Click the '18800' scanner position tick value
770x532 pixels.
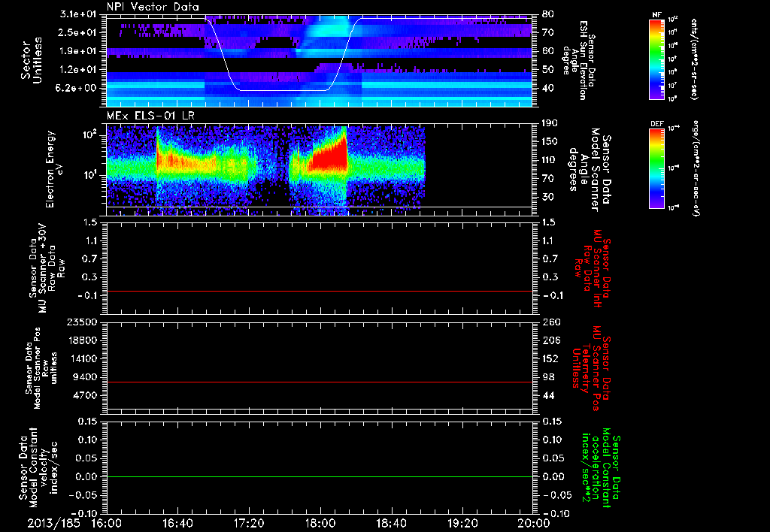click(x=81, y=340)
